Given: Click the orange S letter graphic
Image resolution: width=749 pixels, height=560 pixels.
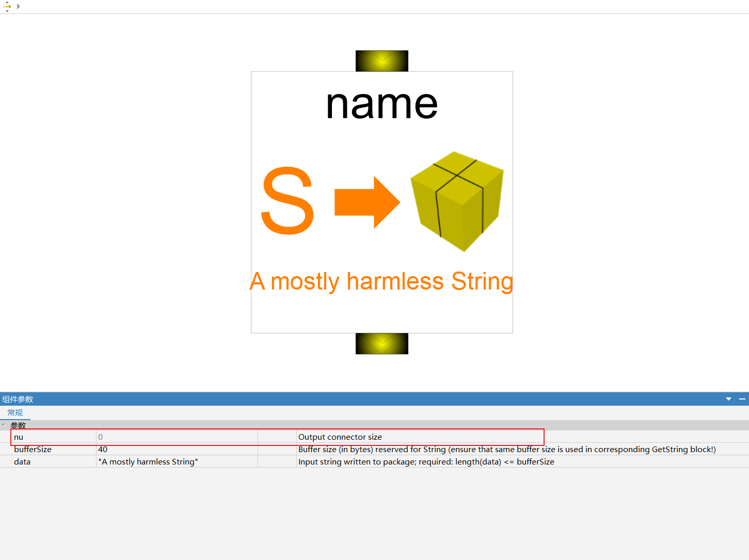Looking at the screenshot, I should [x=288, y=200].
